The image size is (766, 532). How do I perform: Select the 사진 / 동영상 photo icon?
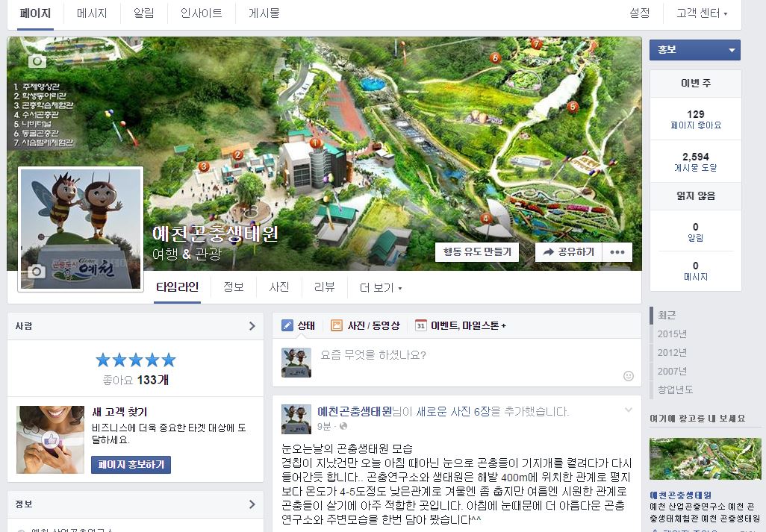click(337, 325)
